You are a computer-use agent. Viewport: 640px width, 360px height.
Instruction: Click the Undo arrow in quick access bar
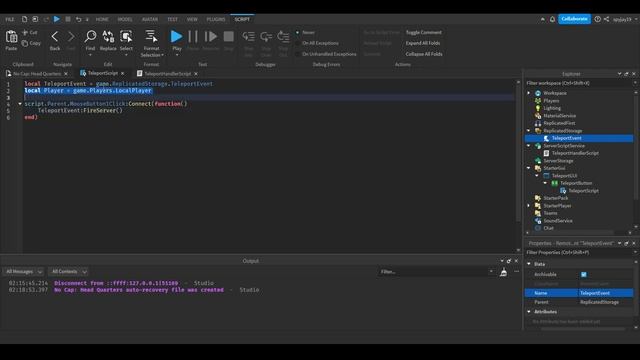click(x=78, y=19)
